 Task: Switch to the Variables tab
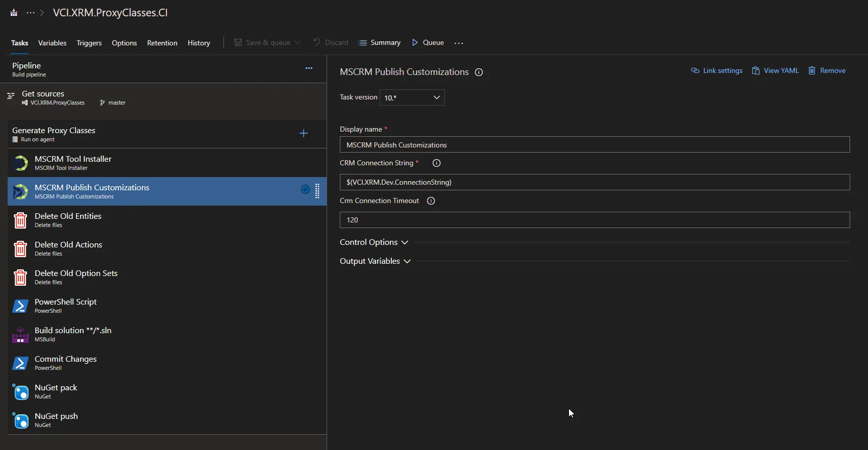click(x=52, y=43)
